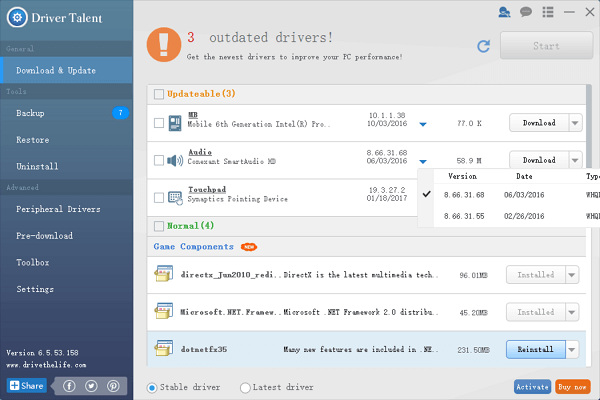Click the Pinterest share icon
Image resolution: width=600 pixels, height=400 pixels.
[113, 386]
